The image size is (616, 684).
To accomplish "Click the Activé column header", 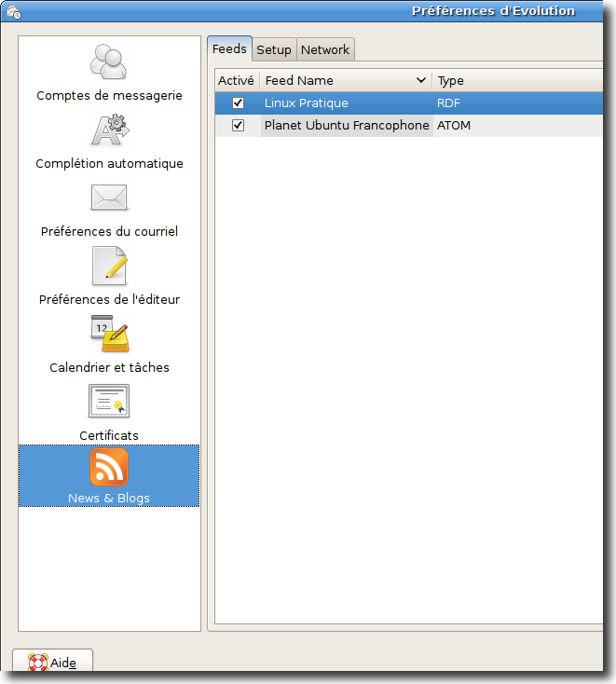I will coord(236,81).
